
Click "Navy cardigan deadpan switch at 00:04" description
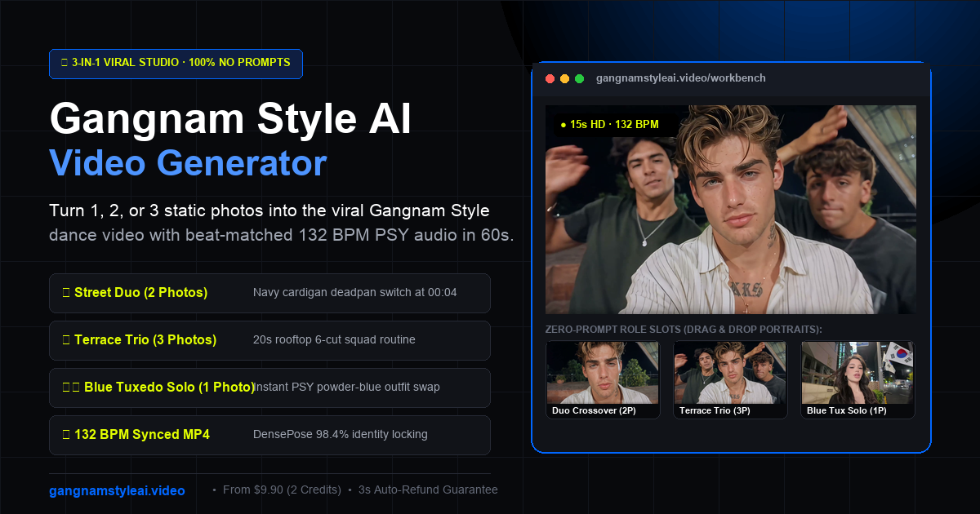355,293
